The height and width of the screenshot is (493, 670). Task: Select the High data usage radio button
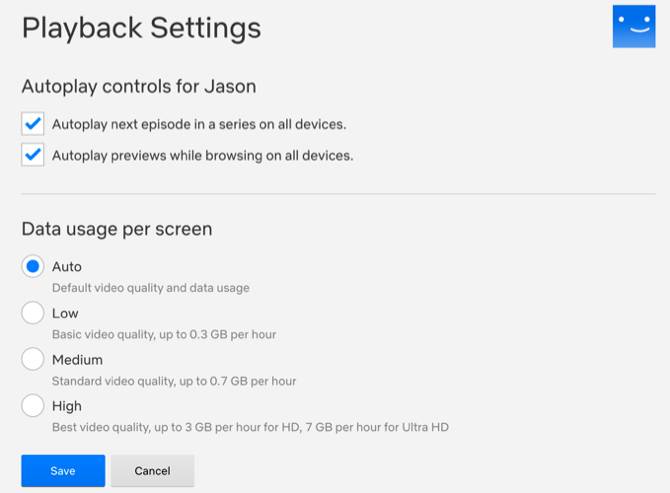point(33,406)
